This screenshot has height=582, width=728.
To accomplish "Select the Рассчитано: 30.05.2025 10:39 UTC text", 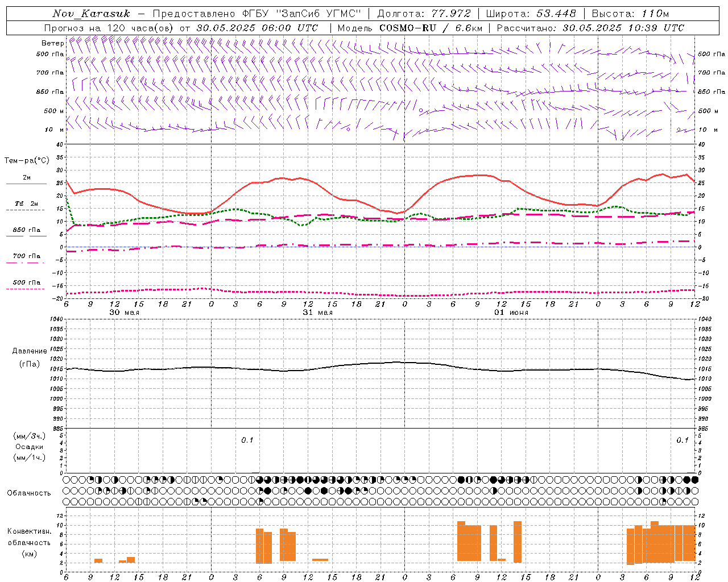I will point(590,28).
